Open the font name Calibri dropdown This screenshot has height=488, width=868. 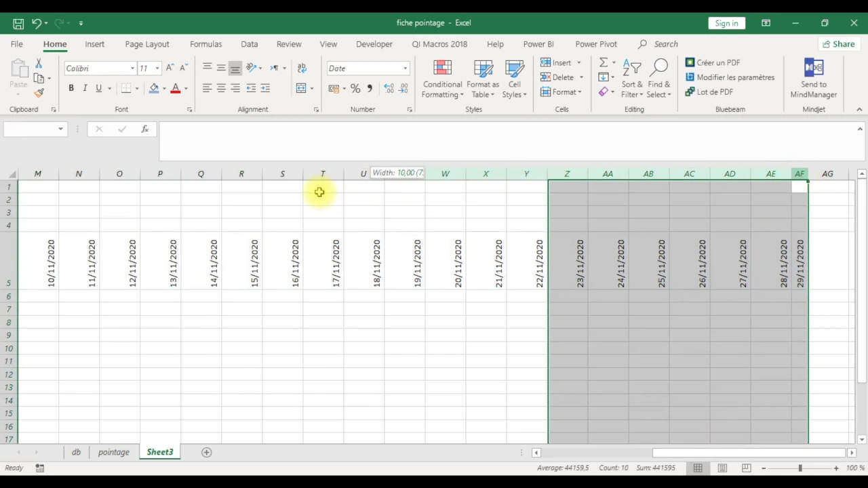coord(132,68)
